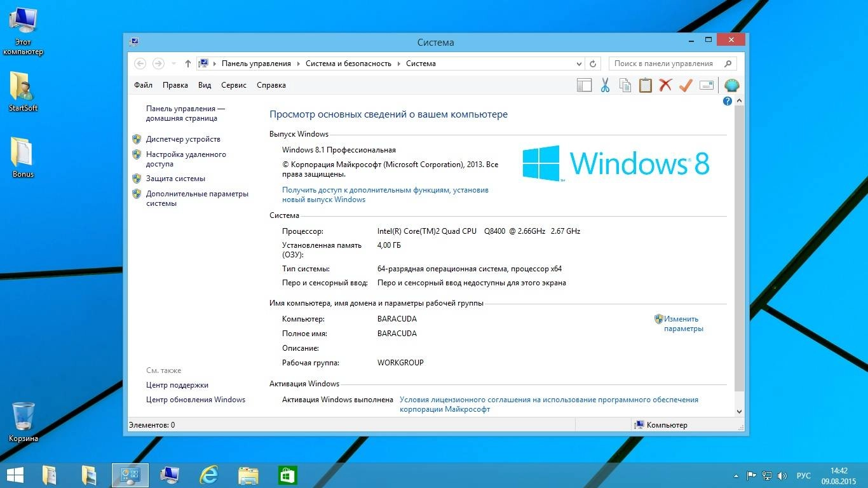Select the StartSoft desktop folder icon
The height and width of the screenshot is (488, 868).
(x=23, y=91)
